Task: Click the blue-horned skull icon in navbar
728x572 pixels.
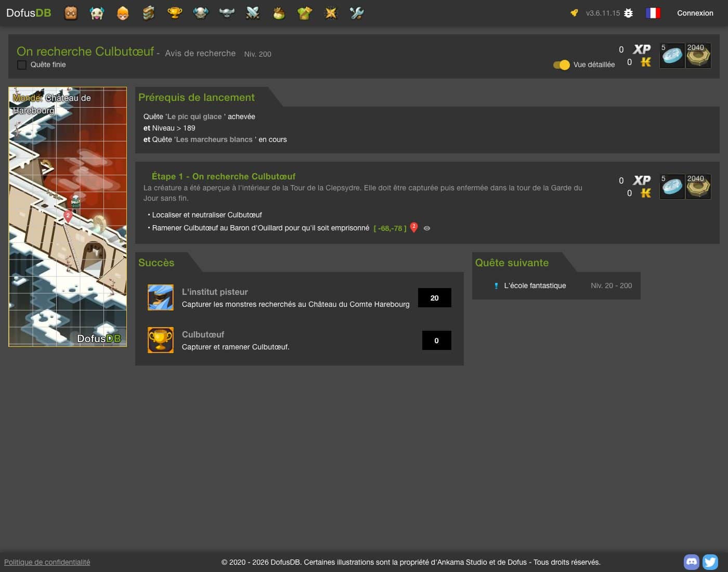Action: pyautogui.click(x=201, y=13)
